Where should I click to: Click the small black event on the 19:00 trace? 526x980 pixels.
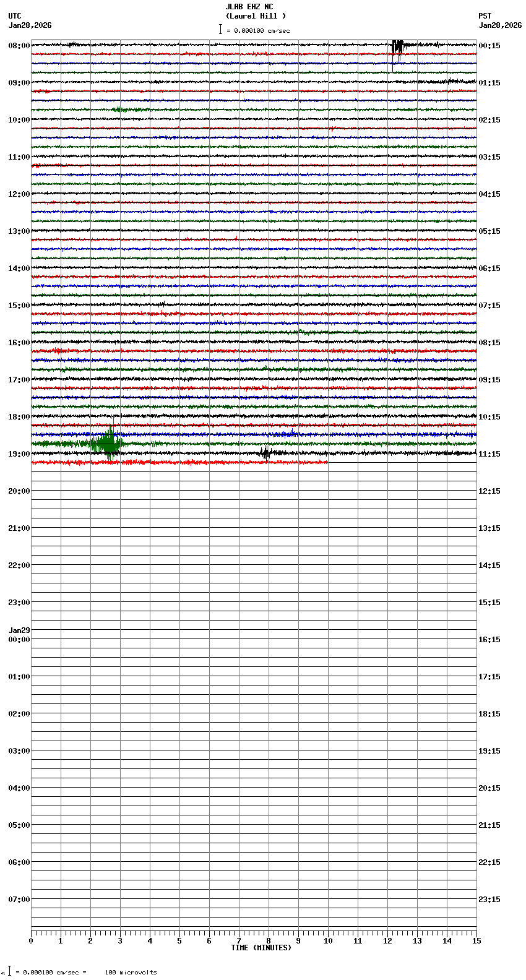[x=265, y=452]
